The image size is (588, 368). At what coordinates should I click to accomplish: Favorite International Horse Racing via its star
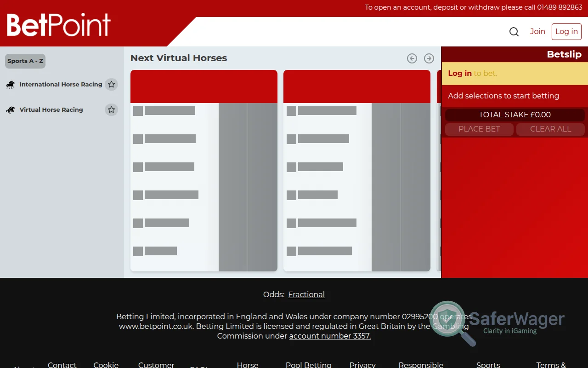click(112, 84)
